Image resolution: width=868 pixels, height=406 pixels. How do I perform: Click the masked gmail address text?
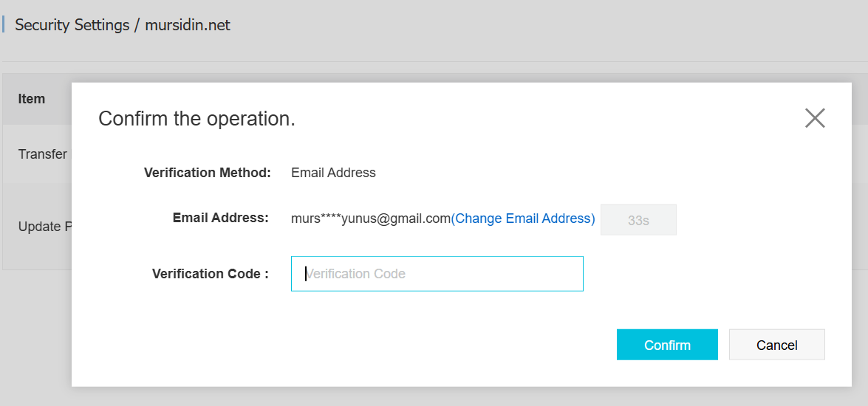tap(370, 219)
